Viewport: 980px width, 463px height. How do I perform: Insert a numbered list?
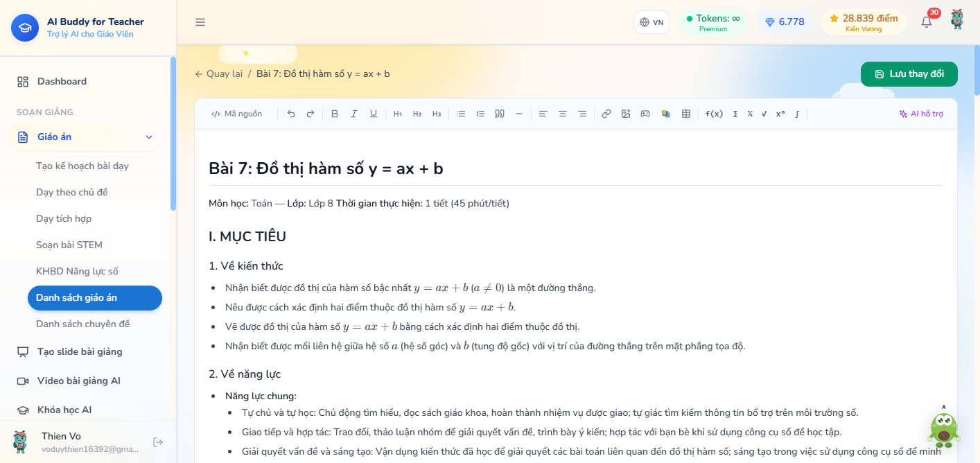480,114
